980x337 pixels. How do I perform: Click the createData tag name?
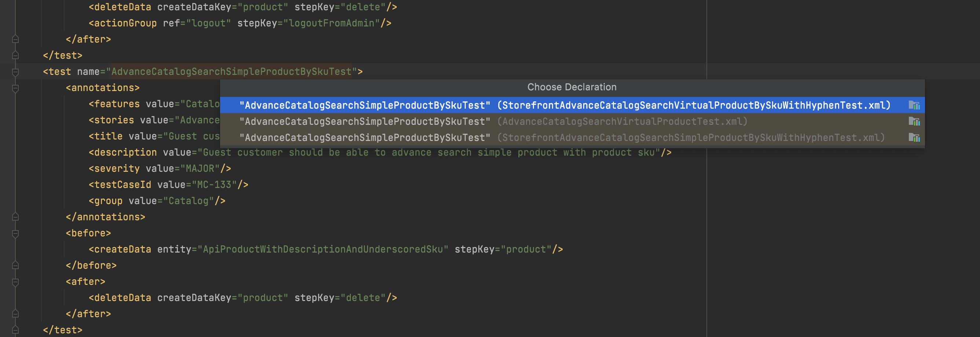(122, 249)
